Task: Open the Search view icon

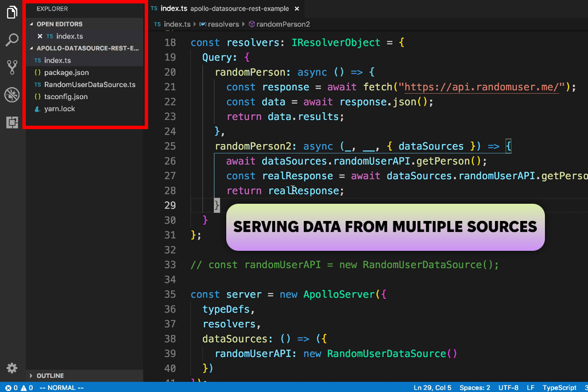Action: click(x=12, y=40)
